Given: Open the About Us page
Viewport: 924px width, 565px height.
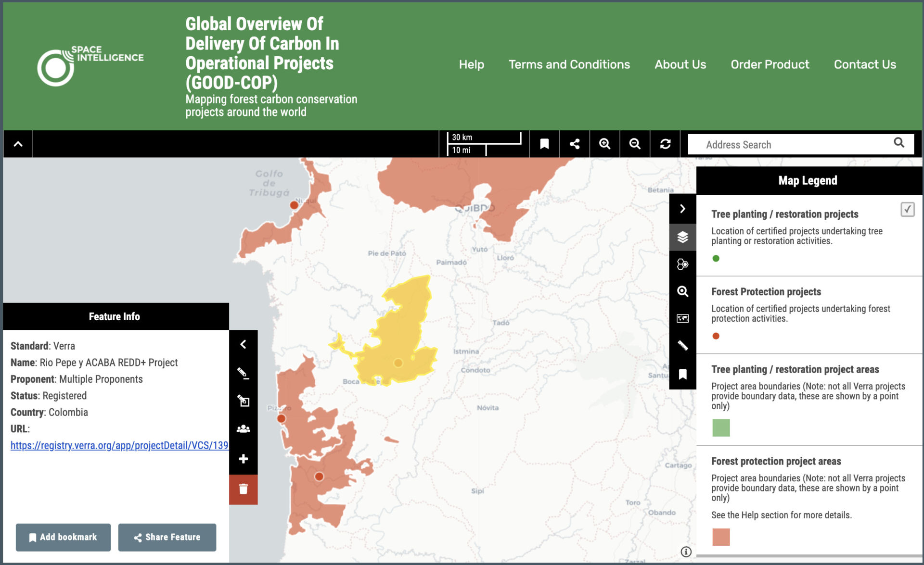Looking at the screenshot, I should (680, 64).
